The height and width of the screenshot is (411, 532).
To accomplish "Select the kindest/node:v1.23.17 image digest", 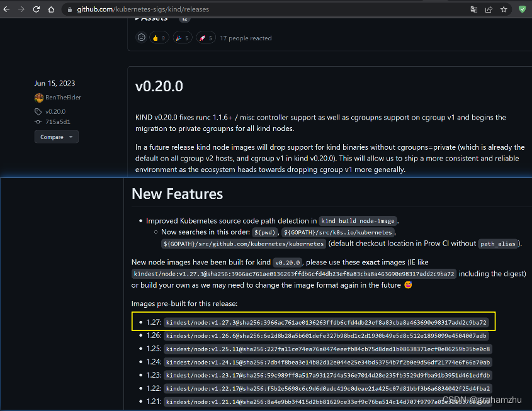I will [x=328, y=375].
